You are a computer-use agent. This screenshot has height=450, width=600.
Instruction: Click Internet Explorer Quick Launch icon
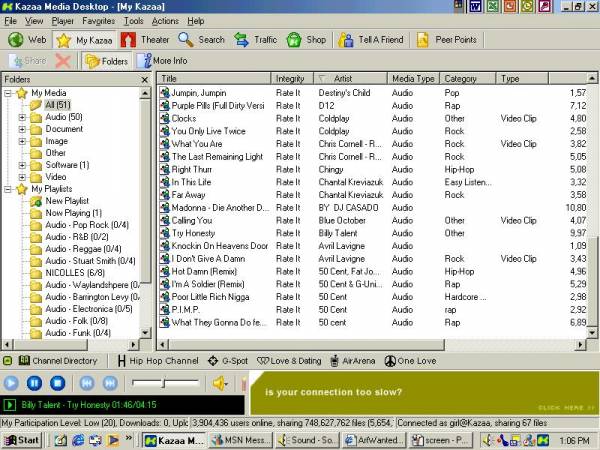coord(78,440)
